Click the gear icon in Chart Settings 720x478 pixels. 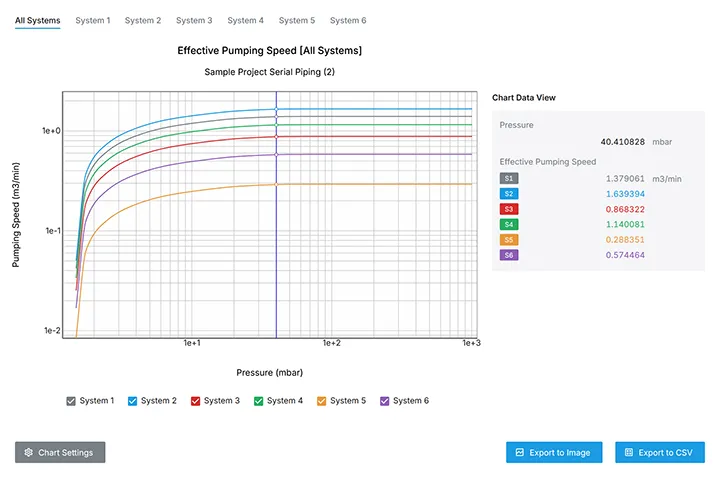(x=29, y=453)
